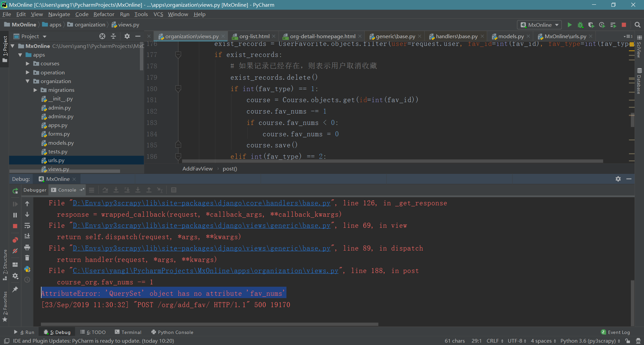Open the VCS menu

[x=158, y=14]
